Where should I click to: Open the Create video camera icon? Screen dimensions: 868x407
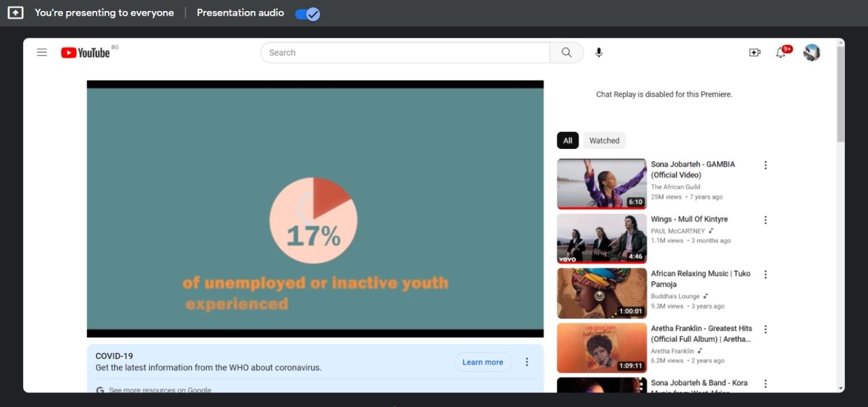tap(755, 53)
